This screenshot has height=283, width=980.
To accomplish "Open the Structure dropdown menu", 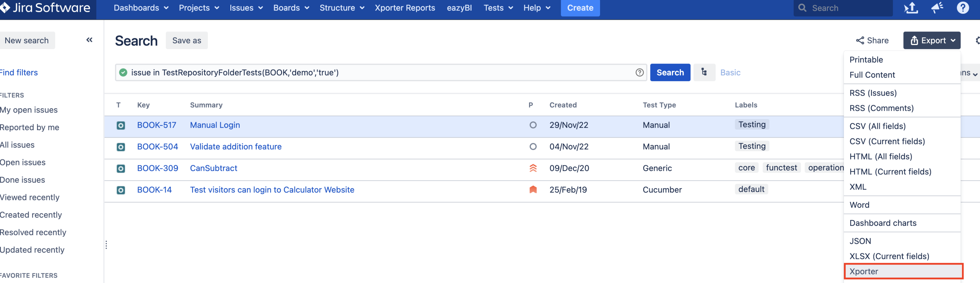I will (342, 8).
